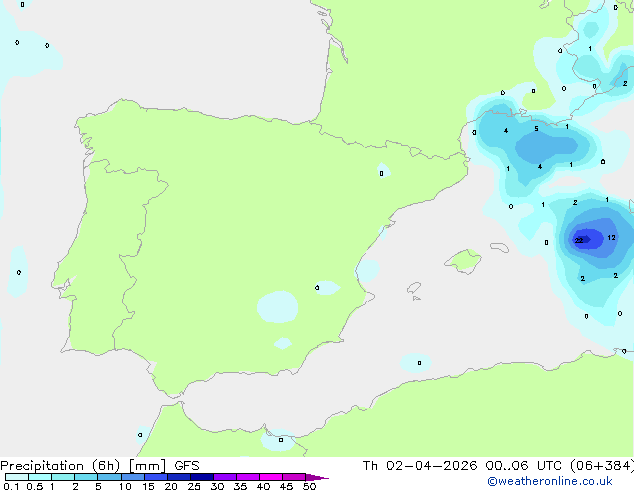The height and width of the screenshot is (490, 634).
Task: Pick the legend swatch between 20 and 25
Action: click(179, 477)
